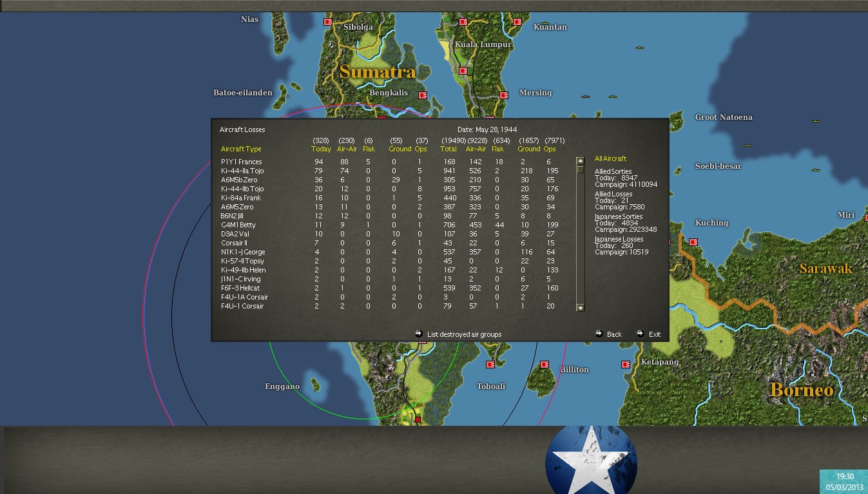Click the Aircraft Losses scrollbar thumb

(580, 169)
